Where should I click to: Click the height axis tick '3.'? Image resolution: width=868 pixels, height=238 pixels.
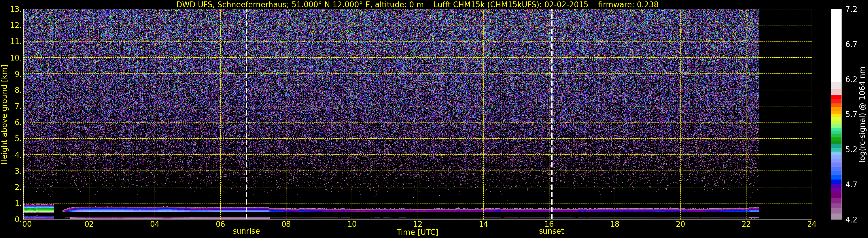pyautogui.click(x=18, y=171)
